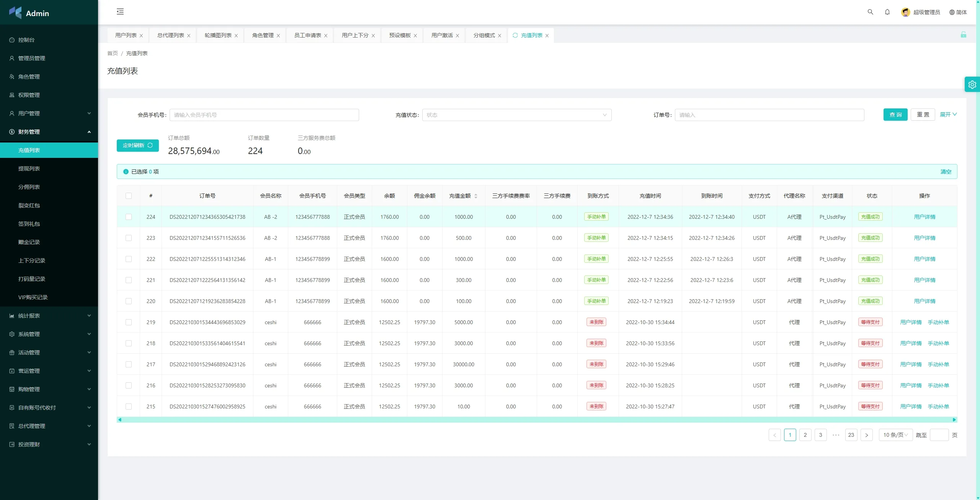The width and height of the screenshot is (980, 500).
Task: Open notifications bell icon
Action: coord(887,12)
